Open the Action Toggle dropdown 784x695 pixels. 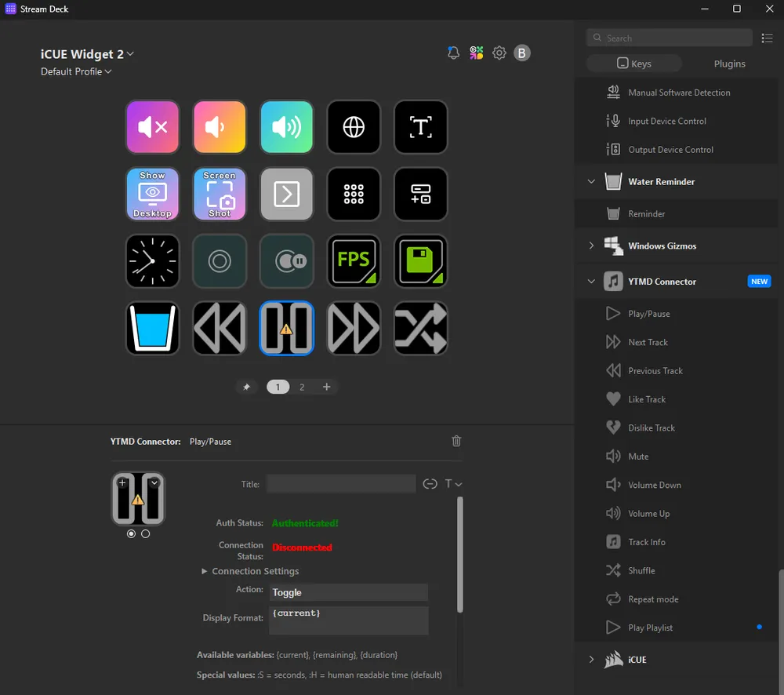pos(349,592)
